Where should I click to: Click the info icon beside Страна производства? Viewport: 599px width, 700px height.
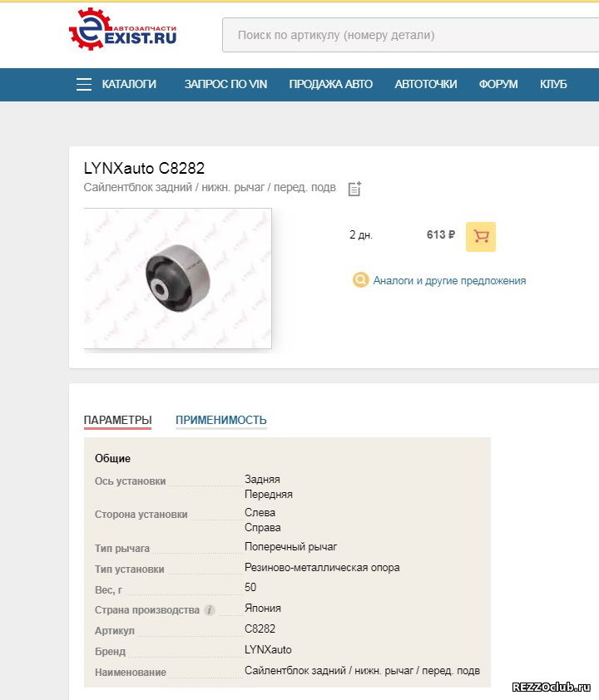[209, 610]
